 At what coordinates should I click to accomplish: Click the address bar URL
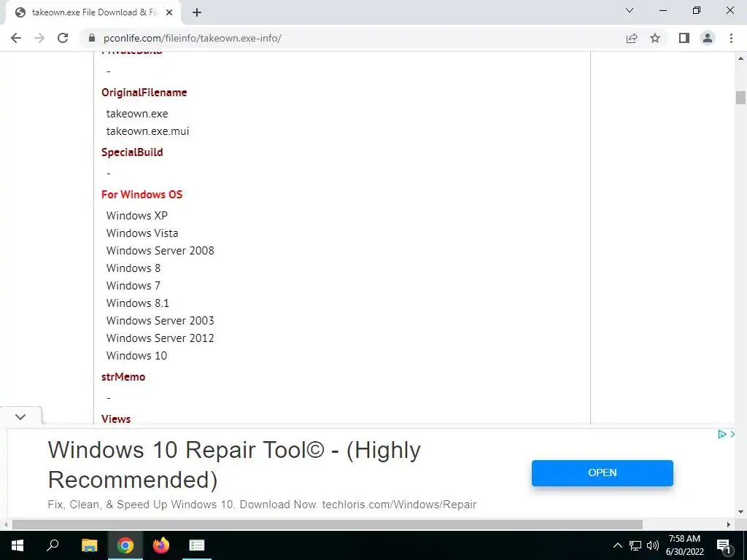coord(193,38)
